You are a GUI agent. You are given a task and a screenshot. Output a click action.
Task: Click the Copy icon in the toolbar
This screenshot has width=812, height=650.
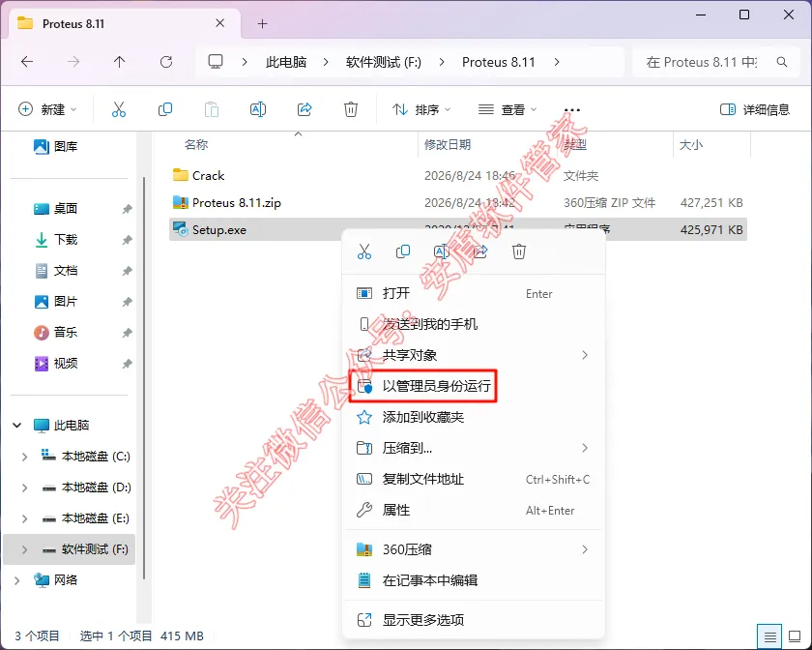[164, 109]
